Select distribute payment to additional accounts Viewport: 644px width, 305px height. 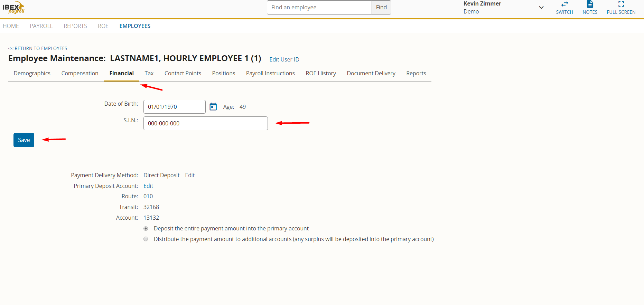(x=146, y=239)
